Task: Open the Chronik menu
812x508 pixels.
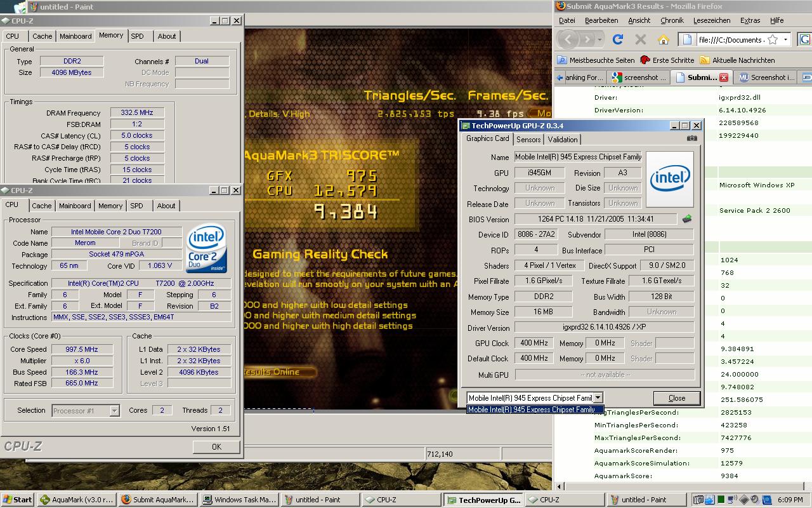Action: pos(672,20)
